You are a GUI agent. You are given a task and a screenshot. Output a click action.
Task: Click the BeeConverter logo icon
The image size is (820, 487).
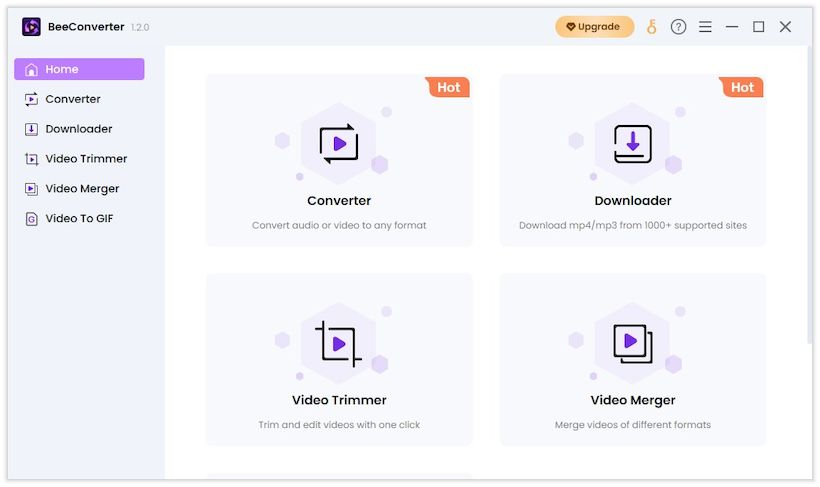(x=31, y=27)
